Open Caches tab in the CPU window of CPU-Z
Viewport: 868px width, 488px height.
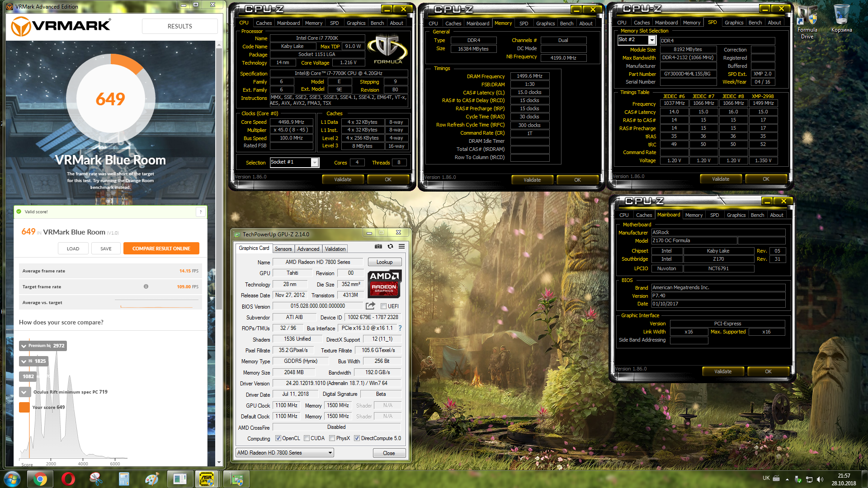[x=264, y=23]
